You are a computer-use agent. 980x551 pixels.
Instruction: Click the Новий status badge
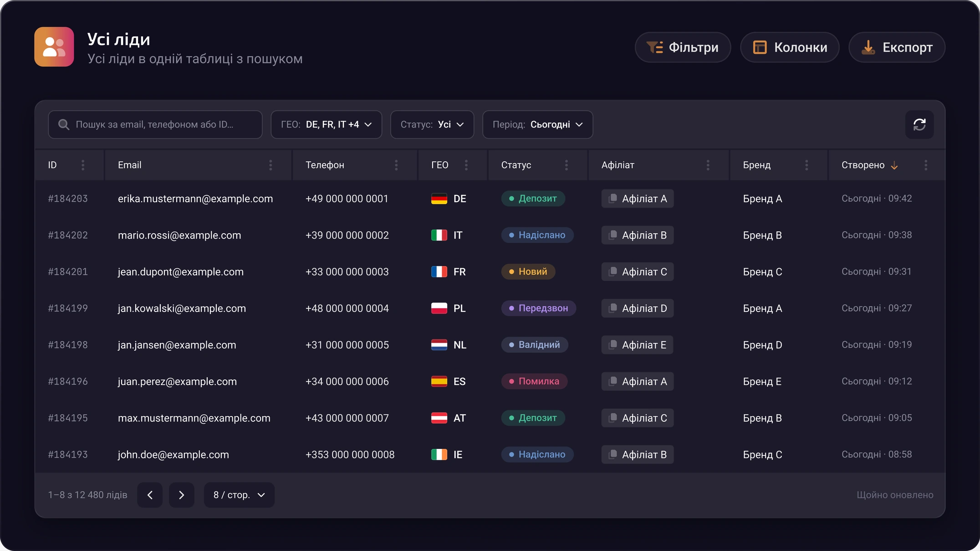528,271
